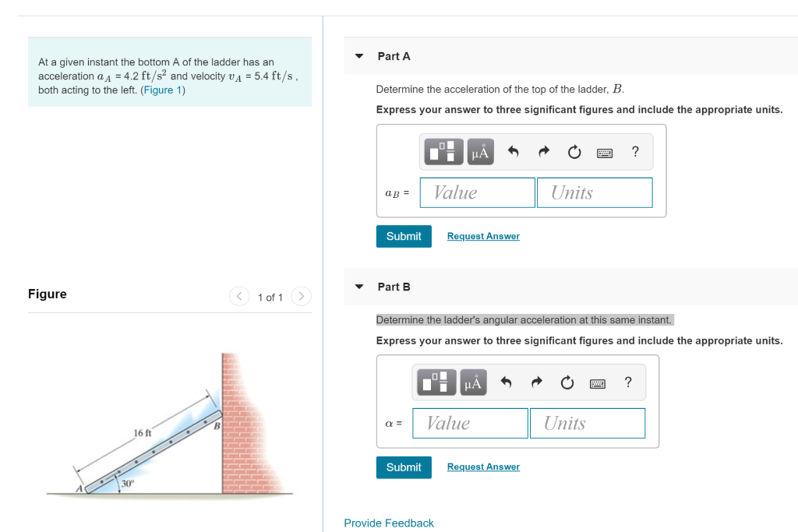Submit the answer for Part A

(x=404, y=236)
